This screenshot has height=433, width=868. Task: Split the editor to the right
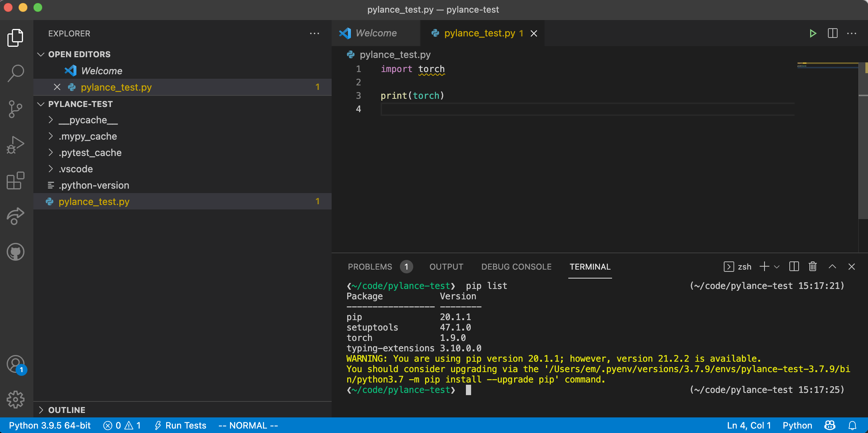(x=832, y=33)
